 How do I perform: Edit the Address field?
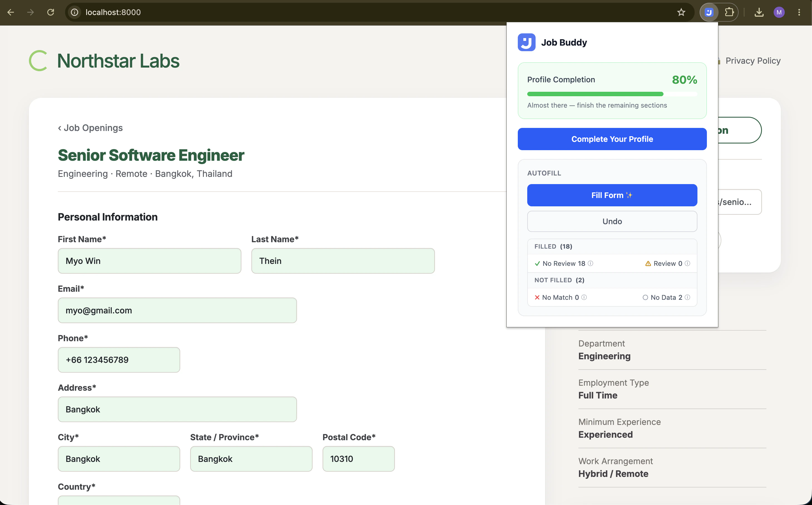coord(177,409)
